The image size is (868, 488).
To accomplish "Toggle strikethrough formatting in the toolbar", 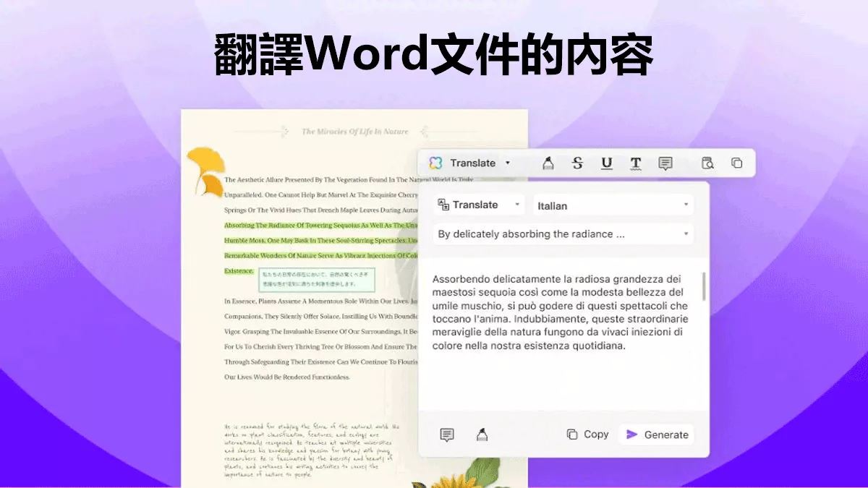I will coord(577,163).
